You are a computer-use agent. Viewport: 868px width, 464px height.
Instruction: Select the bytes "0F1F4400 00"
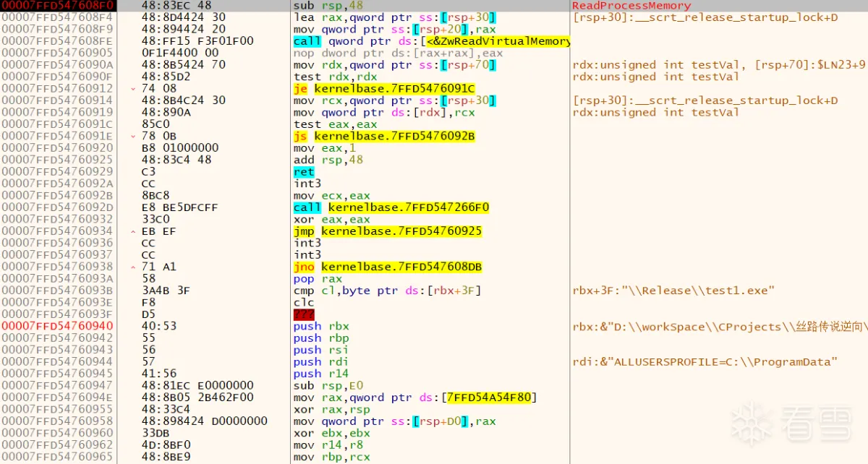180,53
